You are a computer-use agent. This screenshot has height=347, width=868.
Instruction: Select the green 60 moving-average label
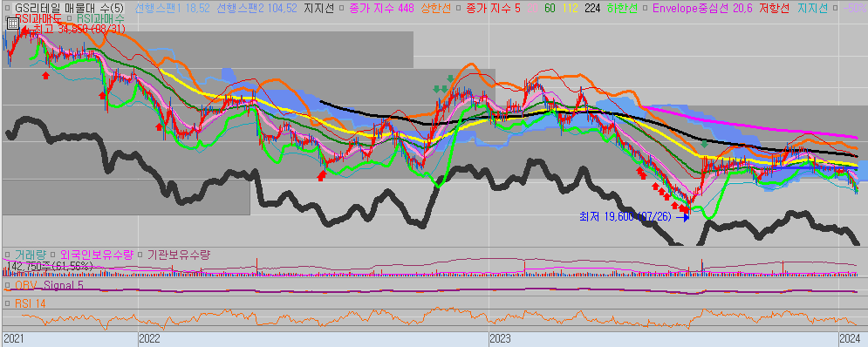click(550, 8)
